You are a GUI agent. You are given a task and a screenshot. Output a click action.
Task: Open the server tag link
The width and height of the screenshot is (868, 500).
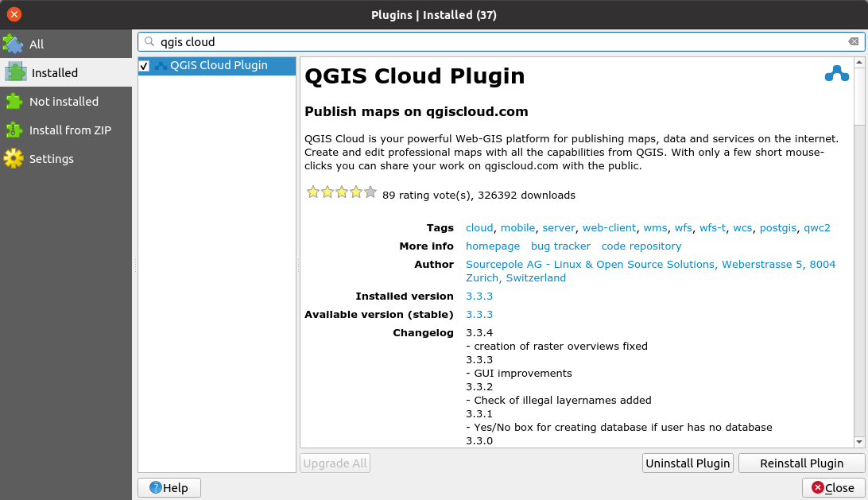click(x=559, y=227)
